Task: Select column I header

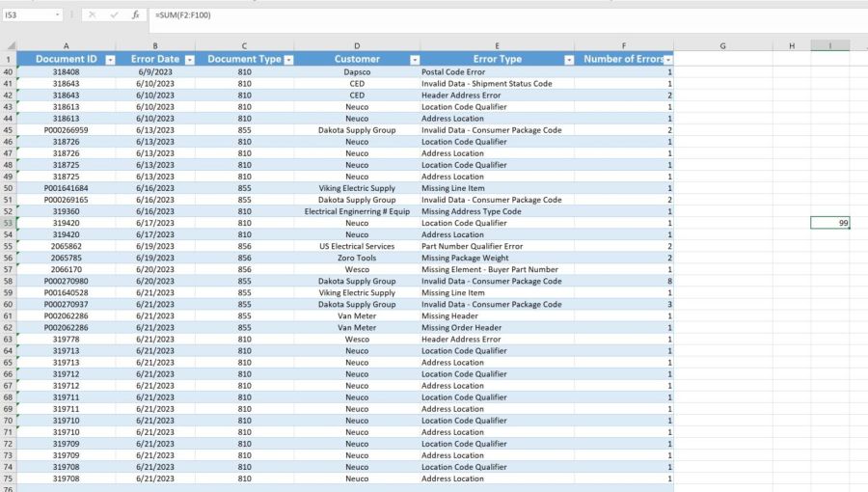Action: (830, 46)
